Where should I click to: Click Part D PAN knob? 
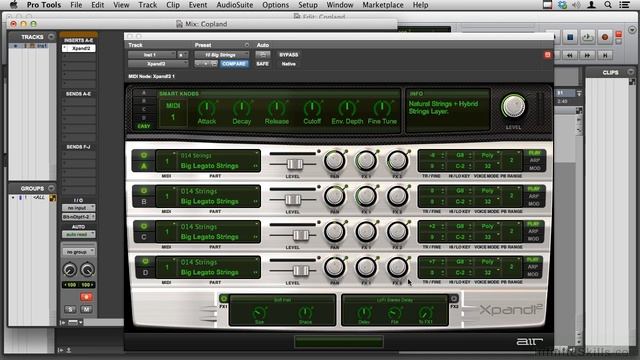(x=334, y=267)
